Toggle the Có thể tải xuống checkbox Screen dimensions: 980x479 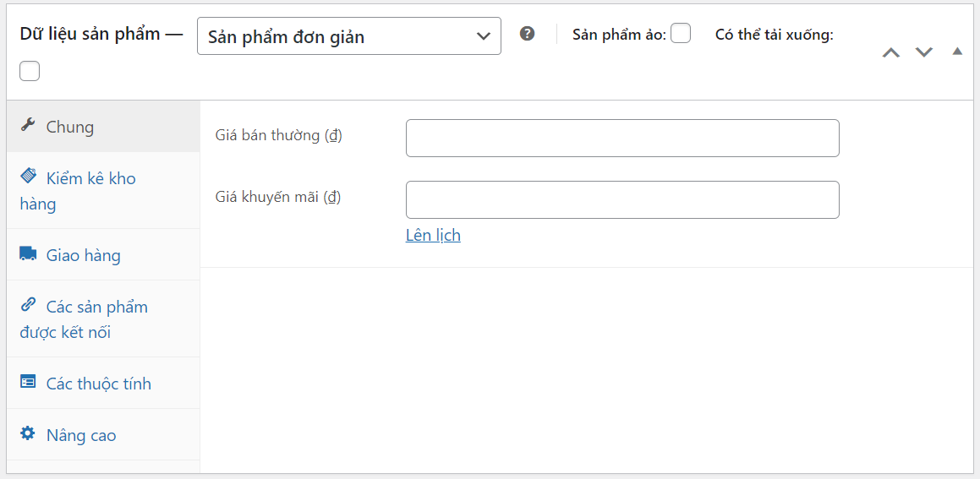tap(30, 71)
